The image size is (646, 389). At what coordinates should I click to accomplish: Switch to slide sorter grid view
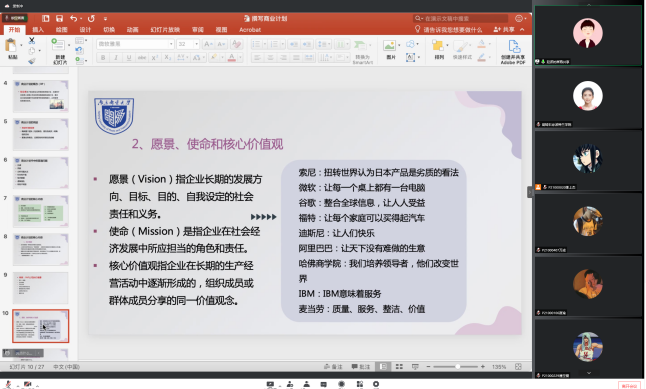click(399, 366)
